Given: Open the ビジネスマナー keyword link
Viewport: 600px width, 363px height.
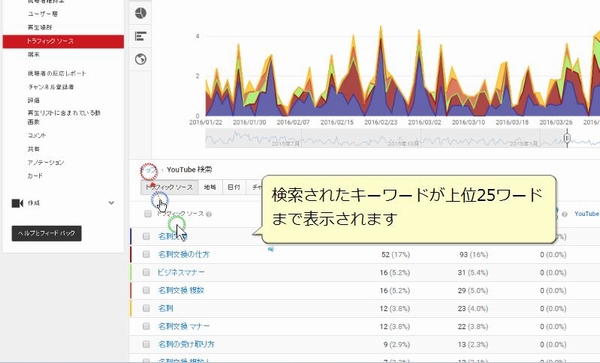Looking at the screenshot, I should click(181, 272).
